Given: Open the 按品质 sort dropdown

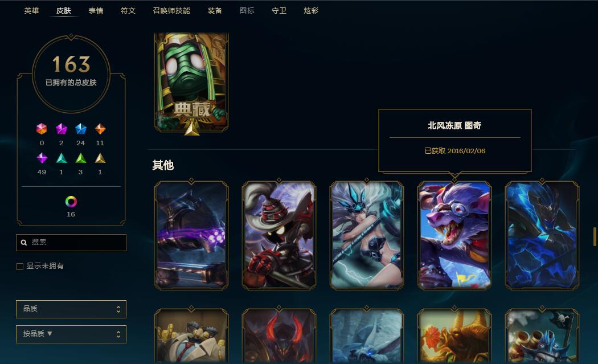Looking at the screenshot, I should [71, 334].
